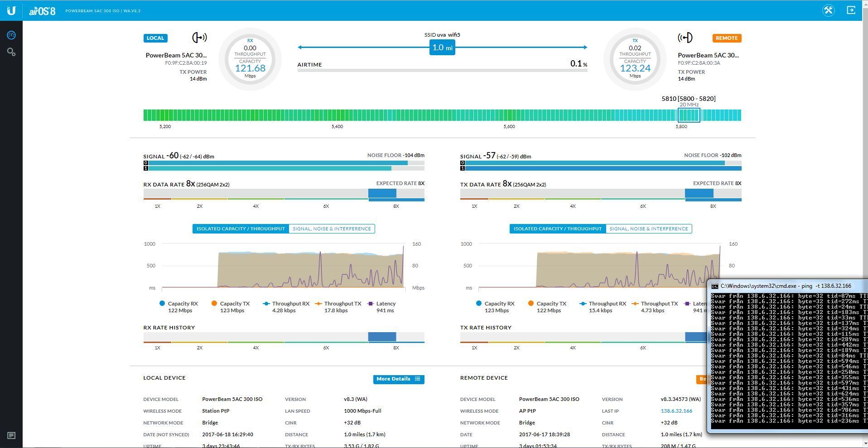Click the remote NOISE FLOOR -102 dBm text
The width and height of the screenshot is (868, 448).
click(713, 155)
